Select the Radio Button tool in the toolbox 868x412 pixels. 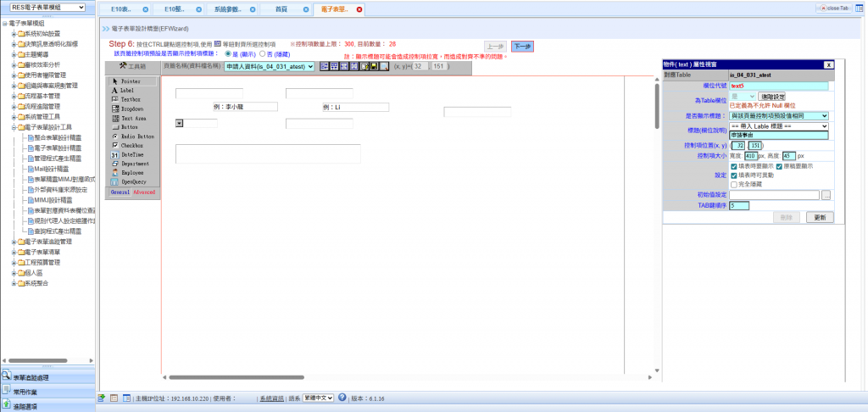(x=133, y=136)
